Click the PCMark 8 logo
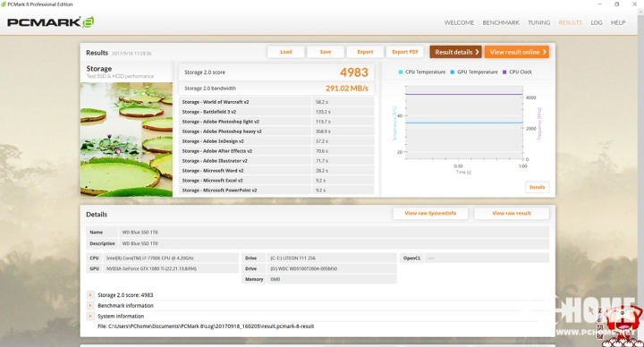This screenshot has height=347, width=644. [50, 22]
